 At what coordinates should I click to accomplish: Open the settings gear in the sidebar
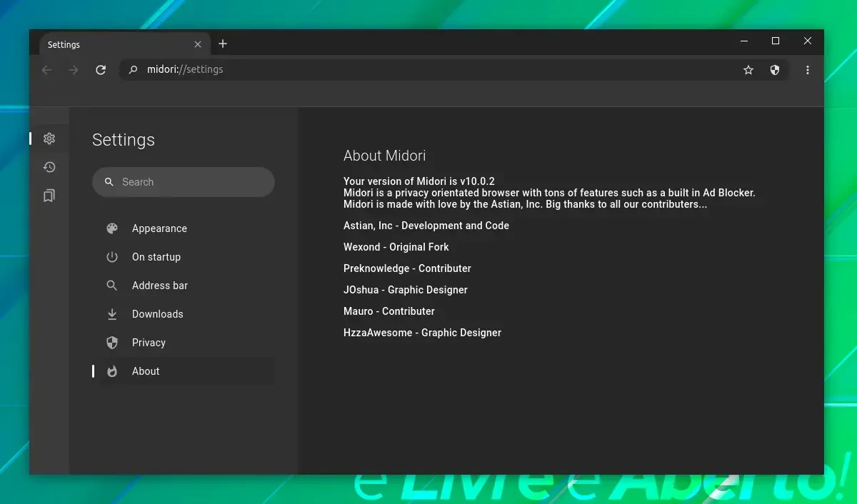tap(49, 138)
